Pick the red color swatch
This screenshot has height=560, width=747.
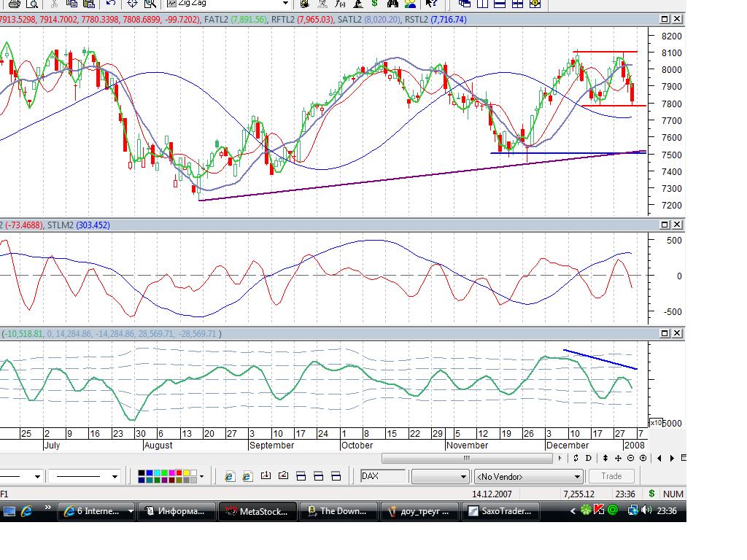pos(179,472)
